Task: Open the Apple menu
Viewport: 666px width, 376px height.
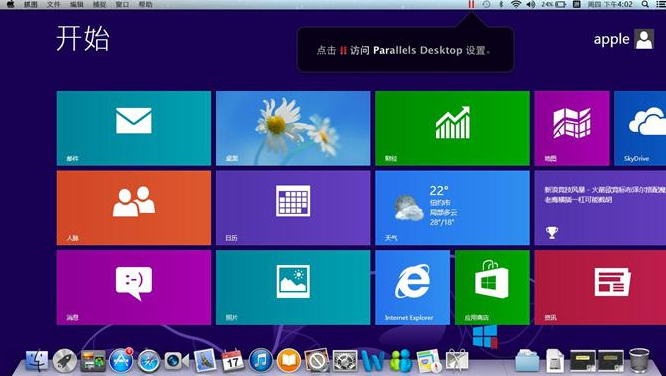Action: coord(10,4)
